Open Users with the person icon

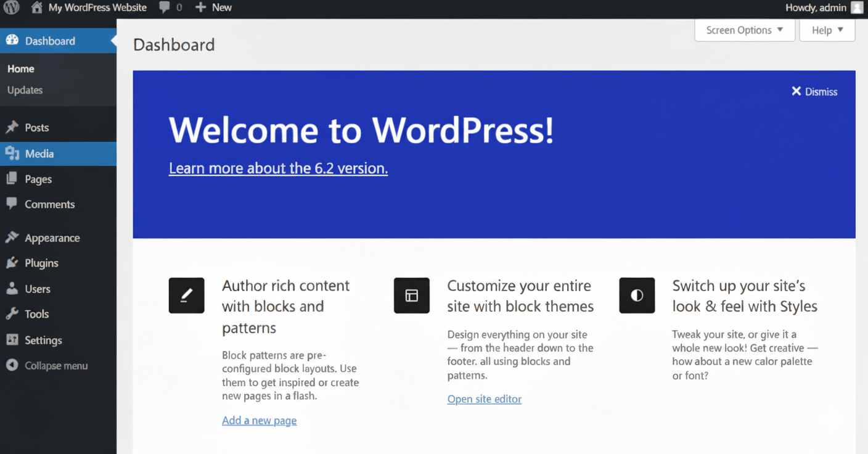[14, 288]
